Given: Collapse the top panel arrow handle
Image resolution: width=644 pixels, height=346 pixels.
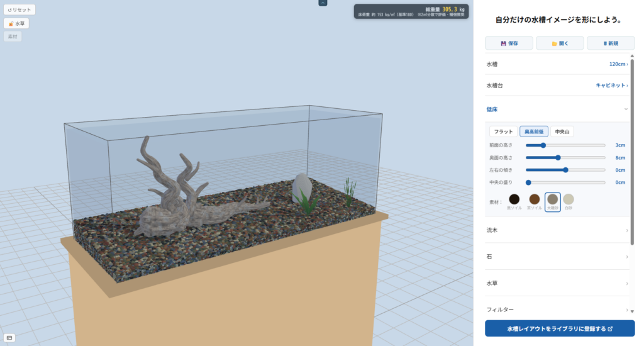Looking at the screenshot, I should 323,3.
